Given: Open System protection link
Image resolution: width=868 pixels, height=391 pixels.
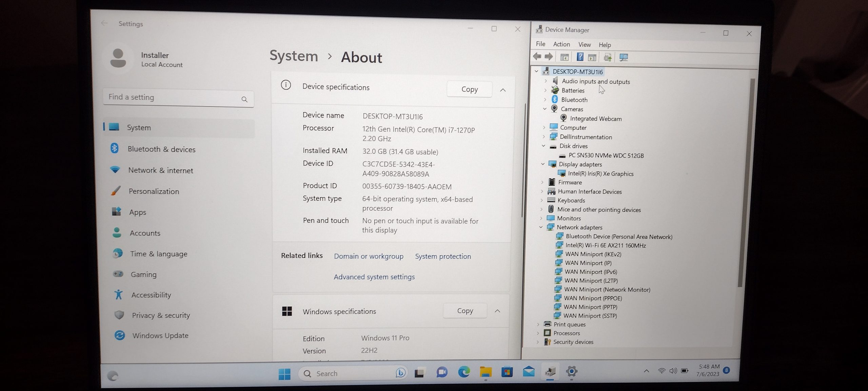Looking at the screenshot, I should pyautogui.click(x=443, y=256).
